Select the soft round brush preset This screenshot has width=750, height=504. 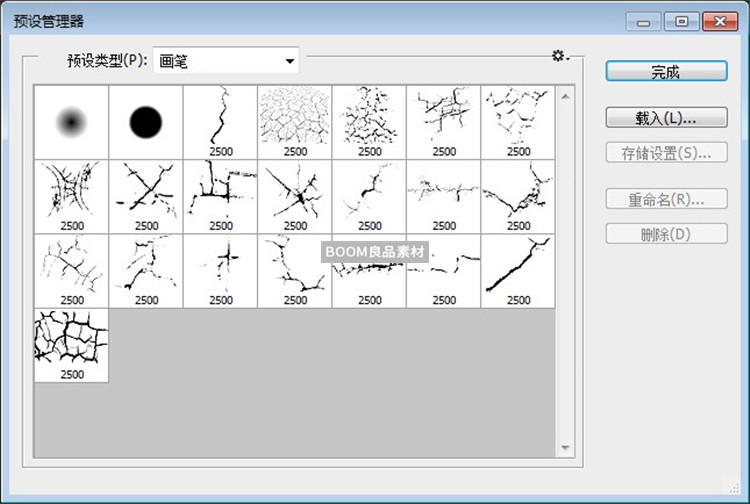[71, 121]
